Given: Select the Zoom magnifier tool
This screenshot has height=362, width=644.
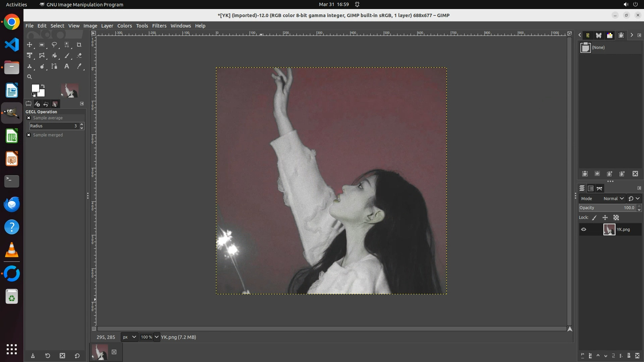Looking at the screenshot, I should pyautogui.click(x=30, y=77).
